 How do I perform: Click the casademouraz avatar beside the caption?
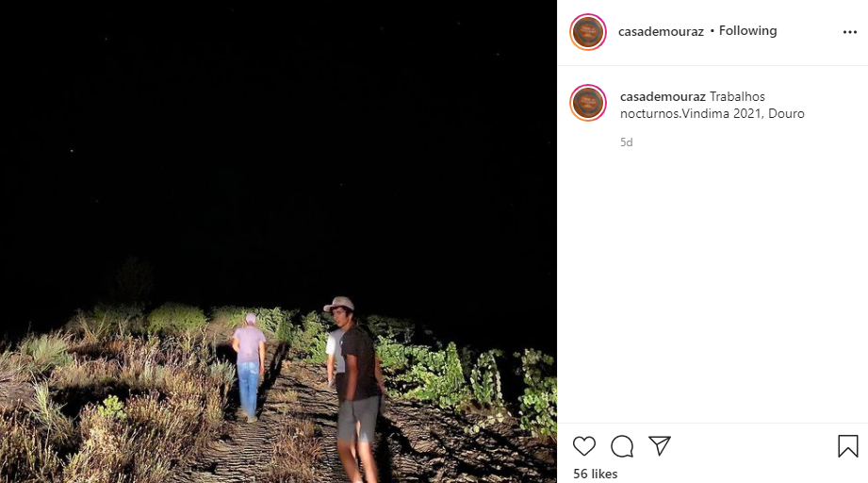(x=588, y=103)
